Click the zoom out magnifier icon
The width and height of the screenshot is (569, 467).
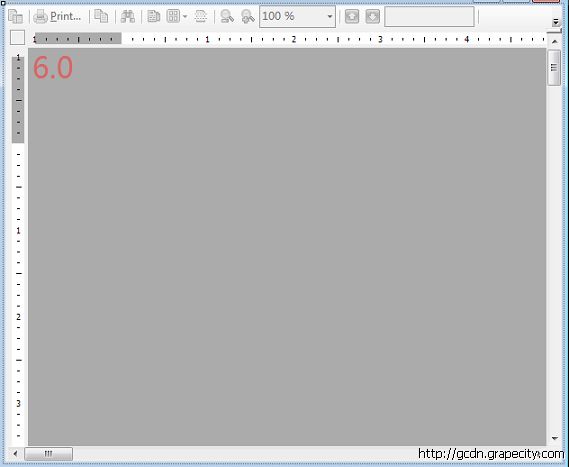[x=227, y=17]
